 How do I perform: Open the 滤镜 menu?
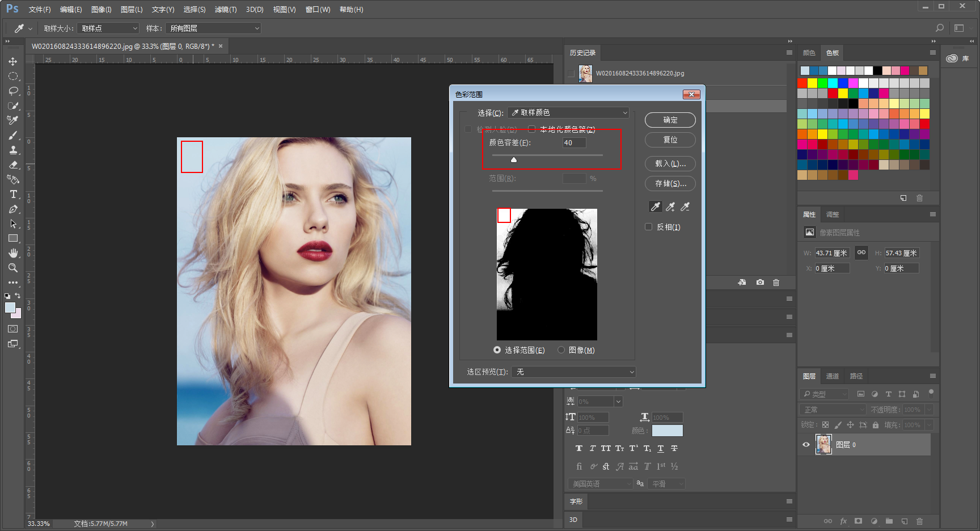[225, 10]
